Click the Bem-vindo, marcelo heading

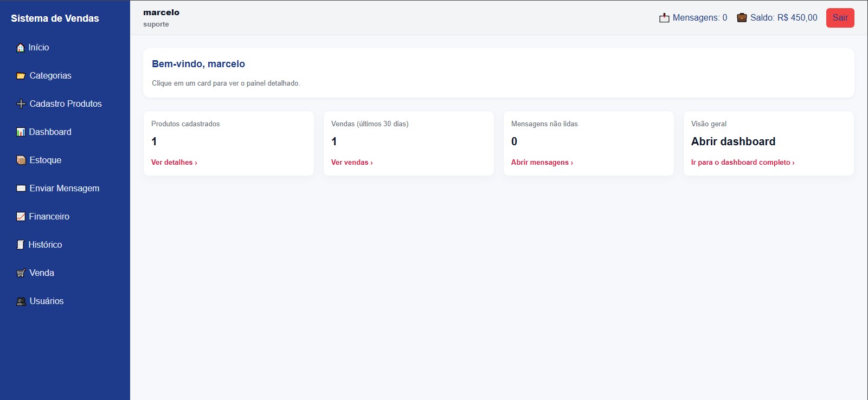tap(198, 64)
